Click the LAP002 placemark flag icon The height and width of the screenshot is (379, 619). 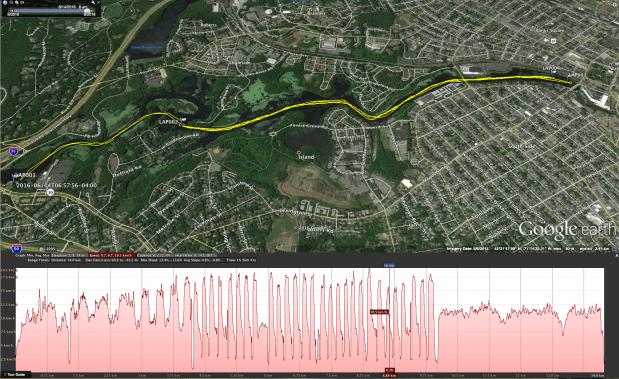pos(183,120)
